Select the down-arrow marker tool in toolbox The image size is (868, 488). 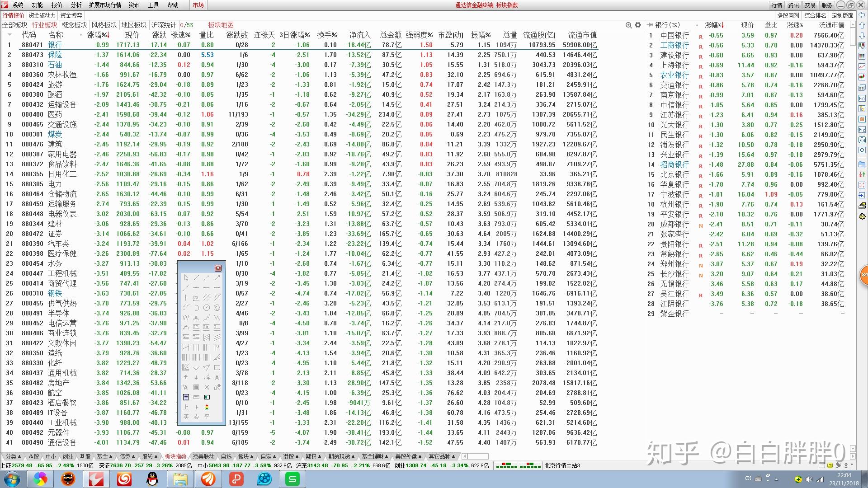[x=196, y=377]
